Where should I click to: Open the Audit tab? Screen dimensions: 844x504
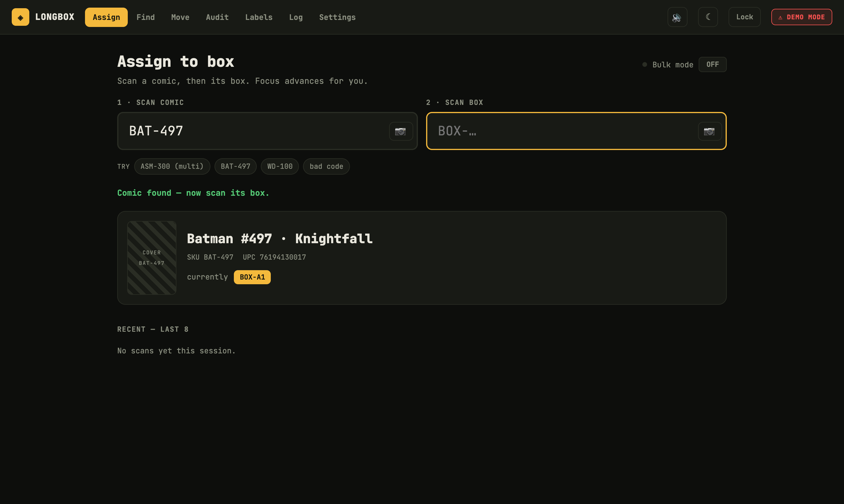[217, 17]
